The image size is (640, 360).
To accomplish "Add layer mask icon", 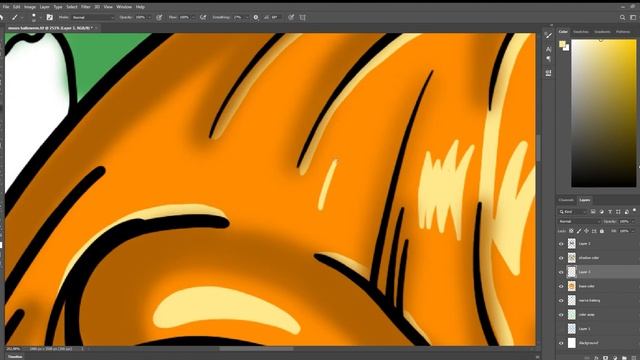I will click(606, 358).
